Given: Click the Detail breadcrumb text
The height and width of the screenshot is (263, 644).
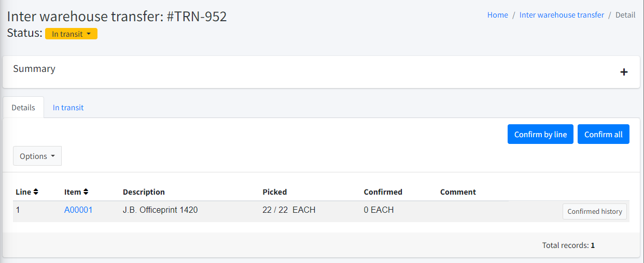Looking at the screenshot, I should pos(625,15).
